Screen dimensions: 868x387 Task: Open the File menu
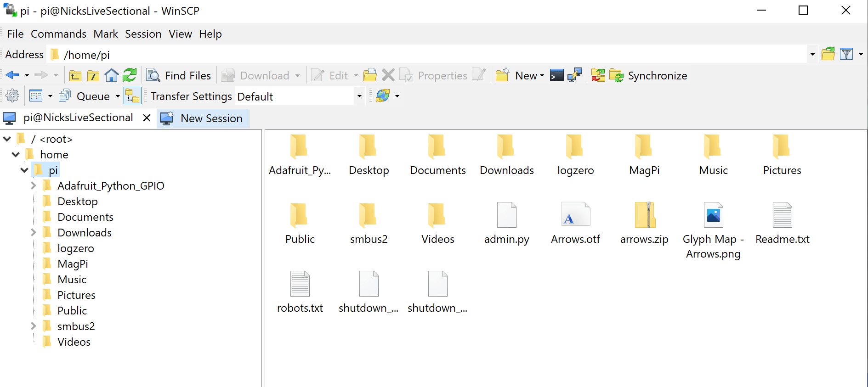[x=15, y=34]
